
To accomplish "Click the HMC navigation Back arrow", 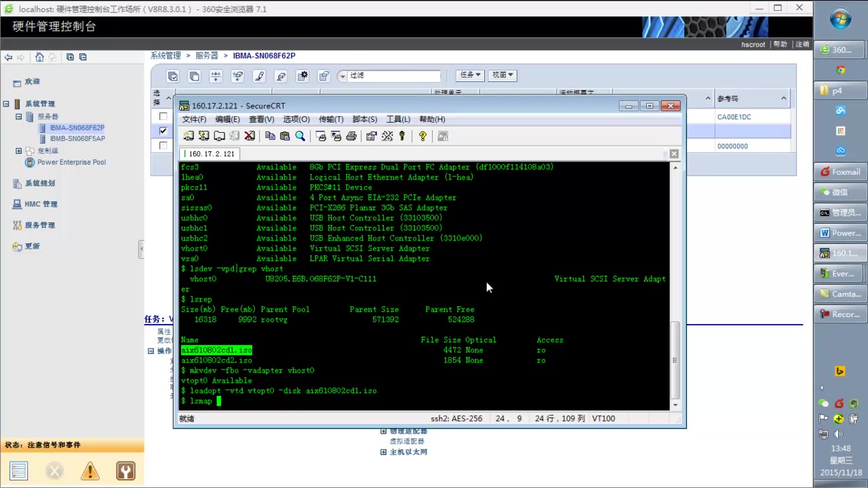I will pyautogui.click(x=8, y=58).
